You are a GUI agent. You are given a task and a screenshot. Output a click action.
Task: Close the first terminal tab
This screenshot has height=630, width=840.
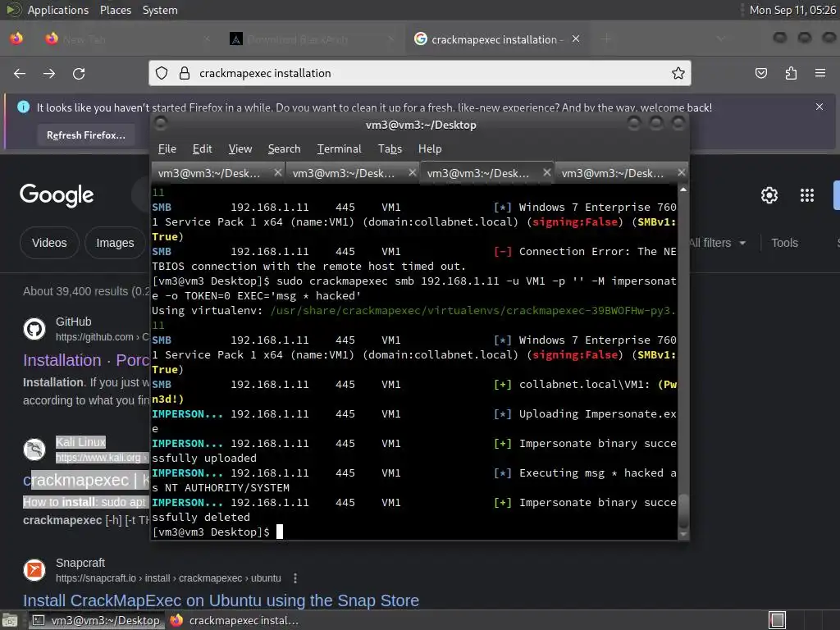[277, 172]
